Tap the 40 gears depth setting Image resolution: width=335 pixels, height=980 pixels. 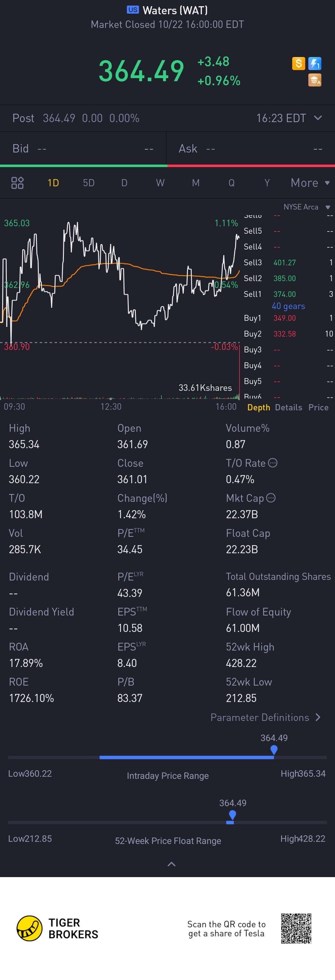pos(288,306)
